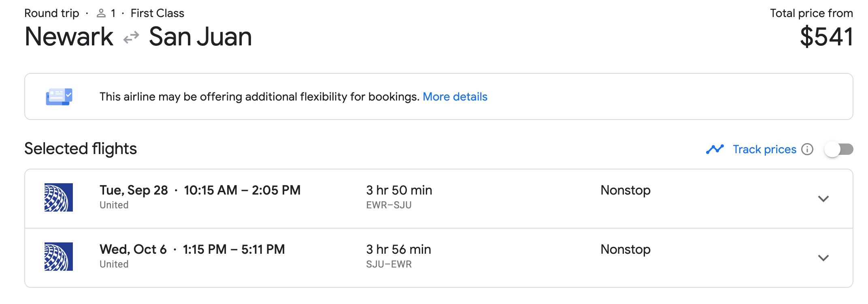This screenshot has height=304, width=868.
Task: Expand the Wed, Oct 6 flight details
Action: click(x=823, y=258)
